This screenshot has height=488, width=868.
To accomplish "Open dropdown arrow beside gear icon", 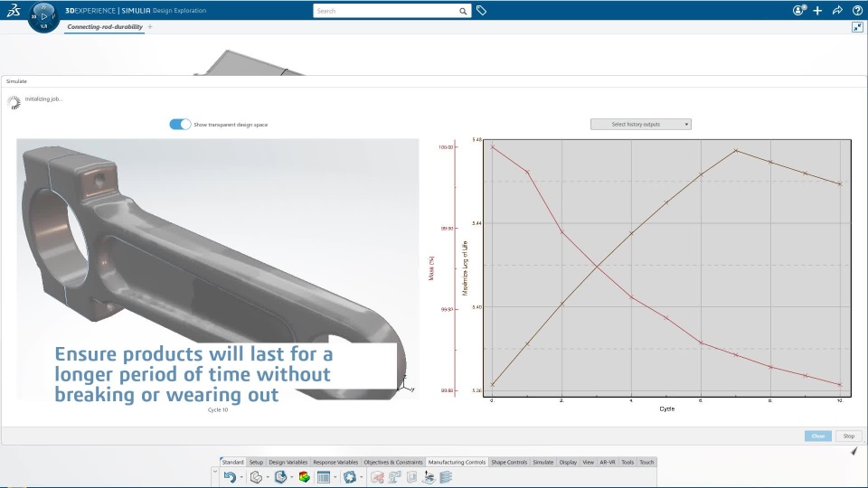I will click(x=361, y=477).
